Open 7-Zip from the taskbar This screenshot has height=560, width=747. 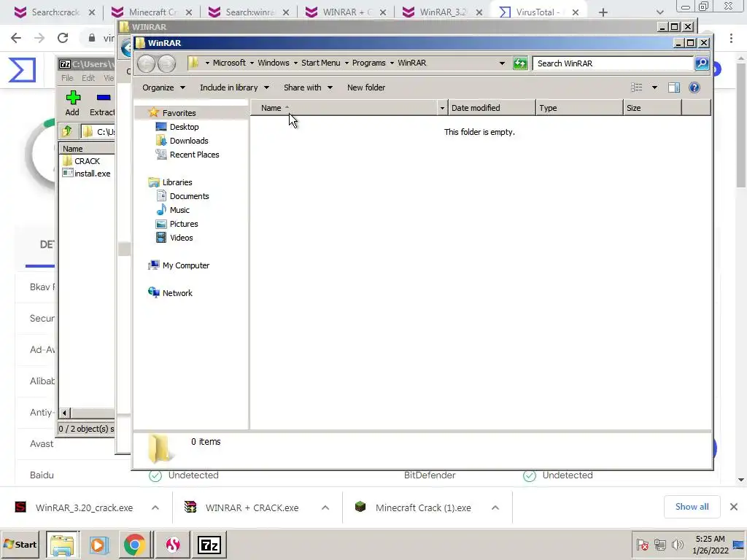coord(209,545)
